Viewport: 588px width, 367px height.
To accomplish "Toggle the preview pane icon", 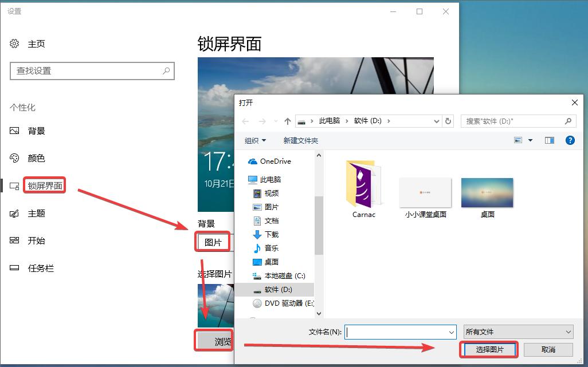I will click(x=549, y=140).
